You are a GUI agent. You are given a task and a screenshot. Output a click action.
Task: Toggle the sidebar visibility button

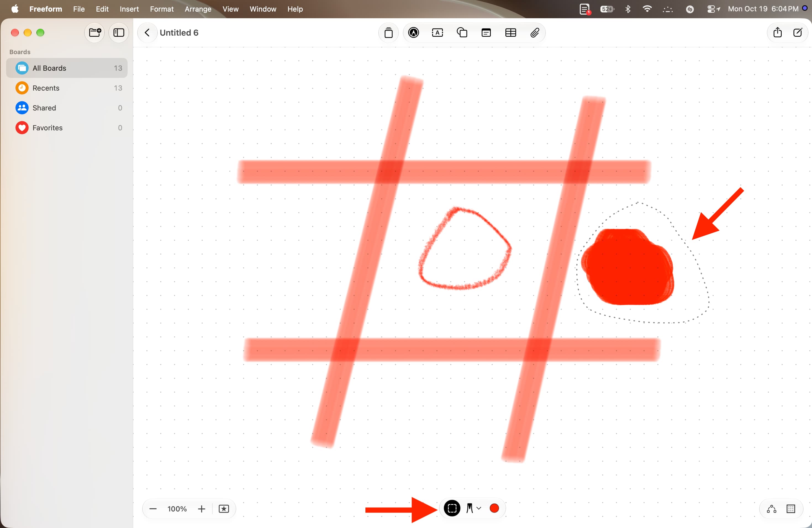coord(119,33)
